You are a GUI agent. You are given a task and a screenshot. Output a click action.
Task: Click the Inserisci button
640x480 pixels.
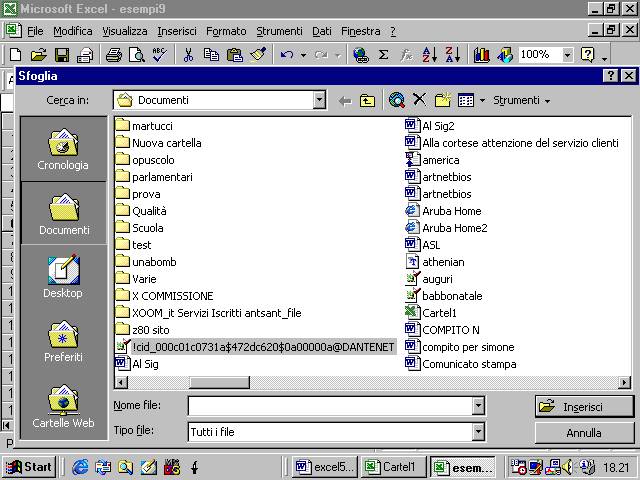pyautogui.click(x=583, y=406)
